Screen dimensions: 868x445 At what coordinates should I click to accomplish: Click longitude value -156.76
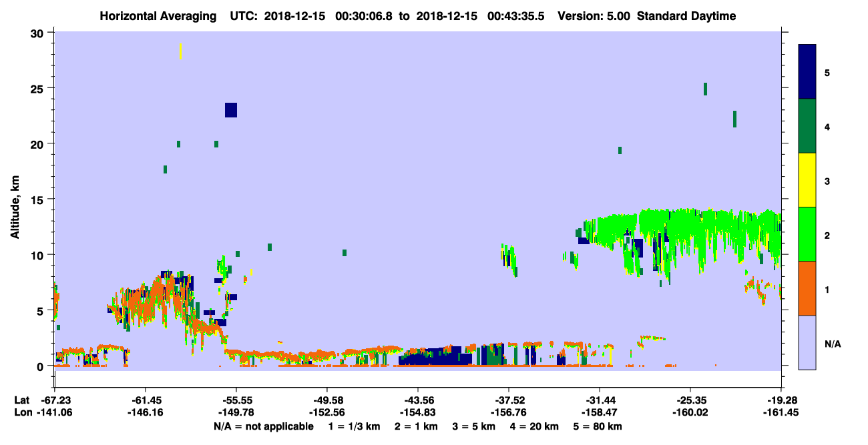(x=509, y=413)
